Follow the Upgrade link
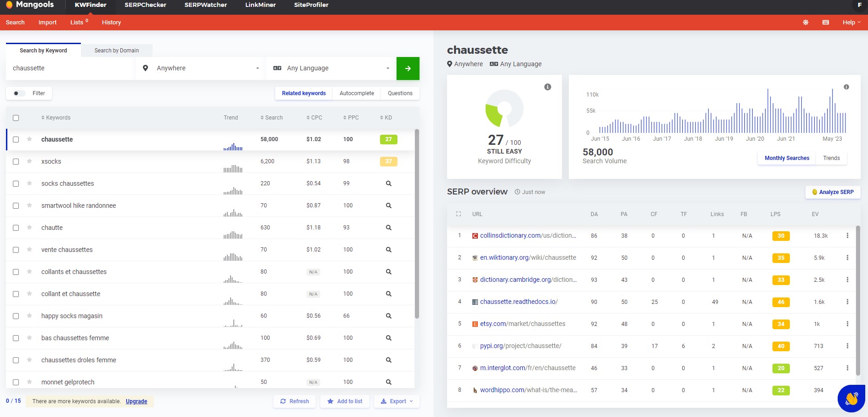 (136, 401)
